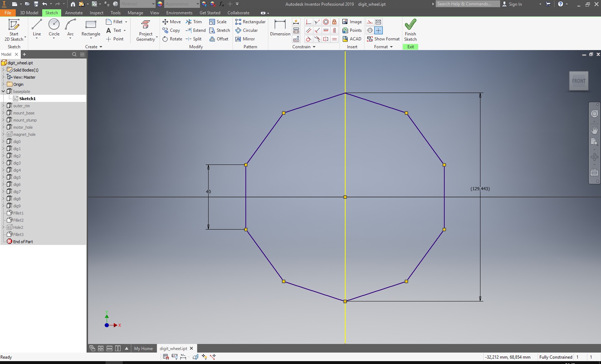601x364 pixels.
Task: Search the model browser magnifier icon
Action: (74, 54)
